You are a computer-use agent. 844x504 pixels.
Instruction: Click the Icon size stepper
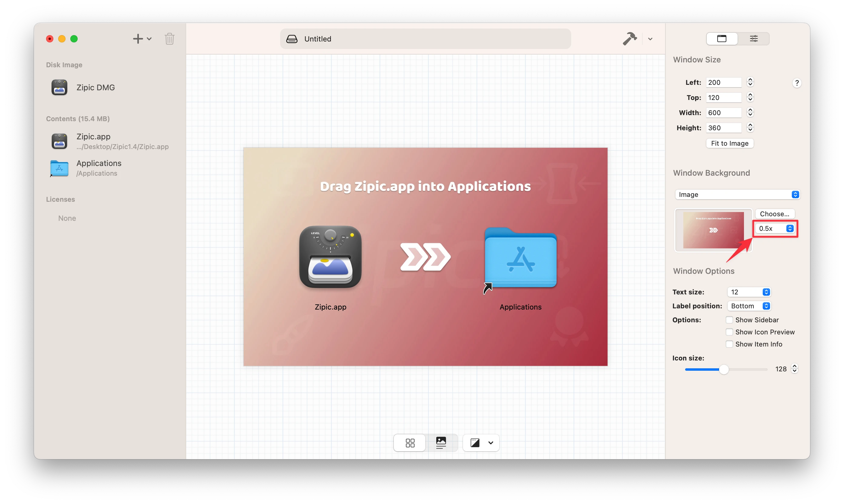click(x=794, y=369)
